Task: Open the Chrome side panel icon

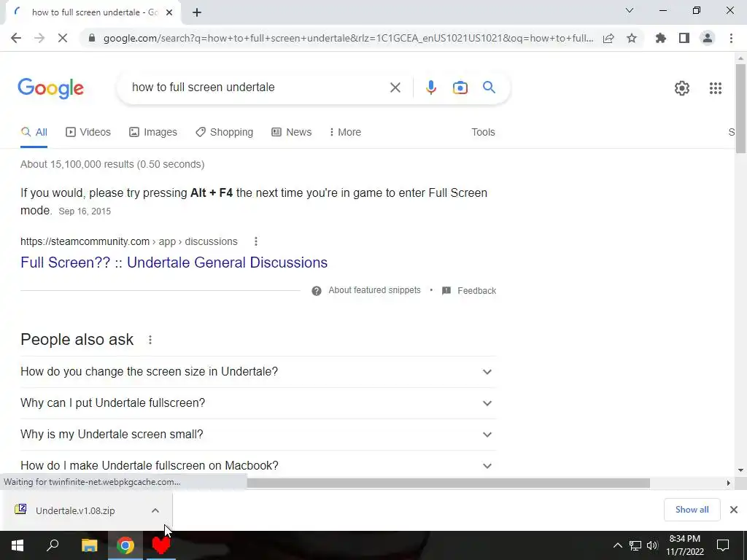Action: pyautogui.click(x=684, y=38)
